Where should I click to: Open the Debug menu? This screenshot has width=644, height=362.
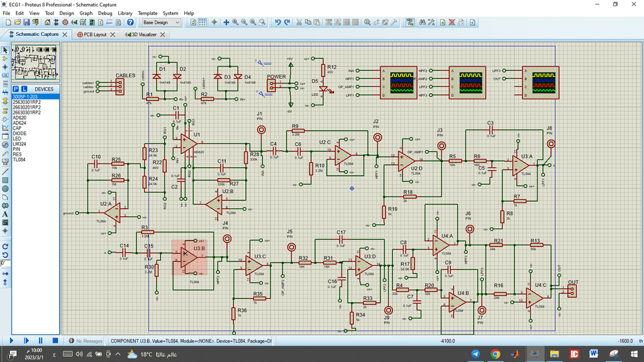coord(105,13)
